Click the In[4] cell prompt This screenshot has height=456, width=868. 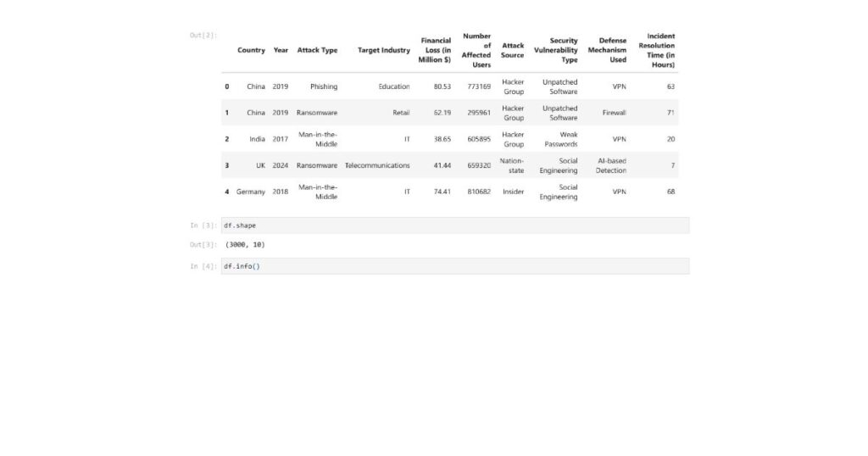click(x=203, y=266)
